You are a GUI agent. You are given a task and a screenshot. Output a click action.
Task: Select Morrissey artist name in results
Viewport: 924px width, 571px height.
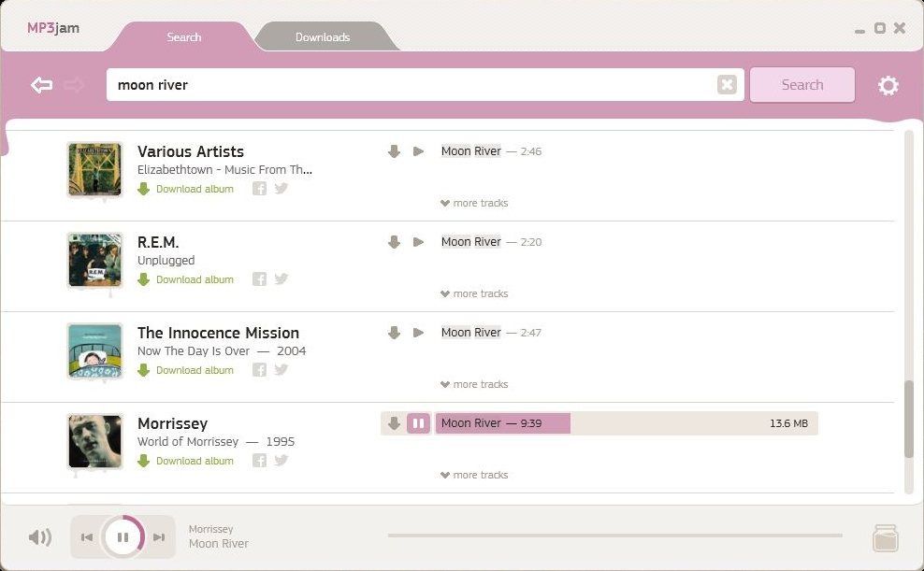click(173, 424)
